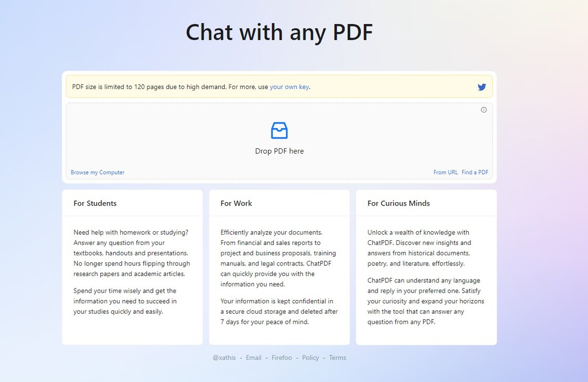Open the @xathis profile link
Image resolution: width=588 pixels, height=382 pixels.
(x=224, y=357)
